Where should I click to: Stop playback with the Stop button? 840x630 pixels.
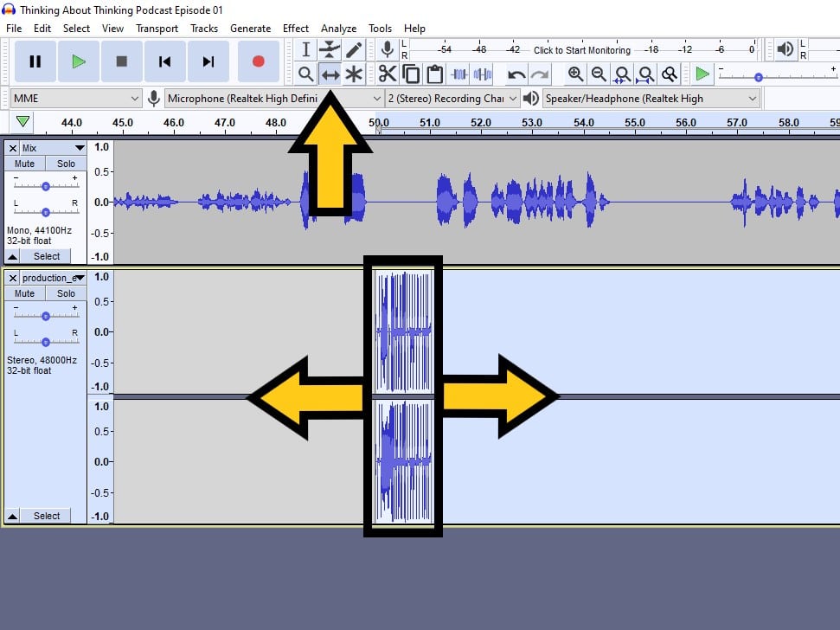pos(122,61)
